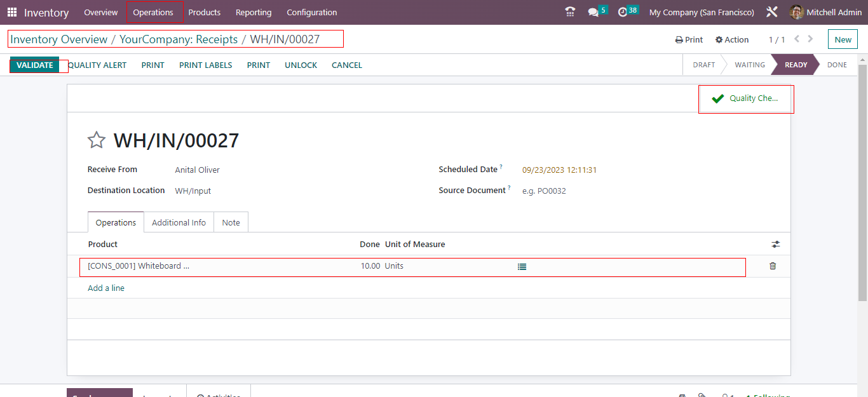Click the Validate button
Viewport: 868px width, 397px height.
tap(35, 65)
